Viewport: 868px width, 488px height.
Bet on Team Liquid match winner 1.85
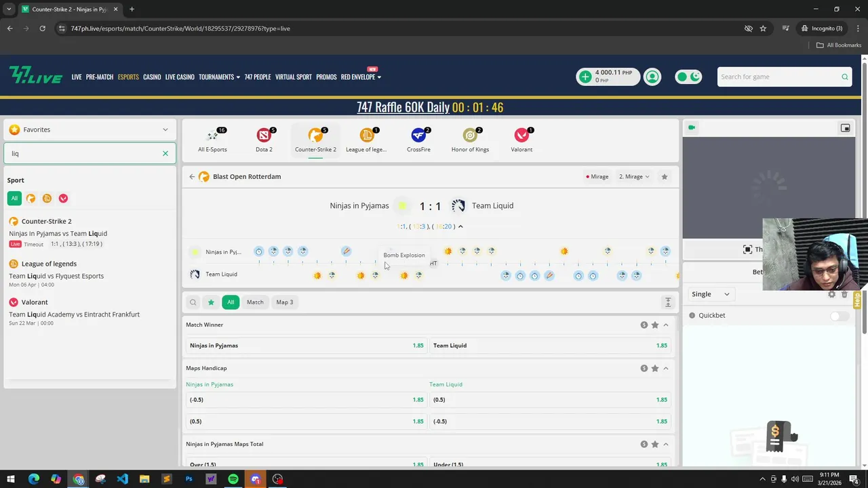pos(550,346)
